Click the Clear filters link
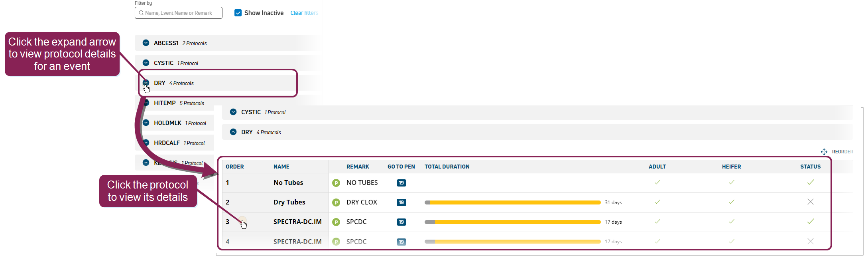 pyautogui.click(x=304, y=13)
